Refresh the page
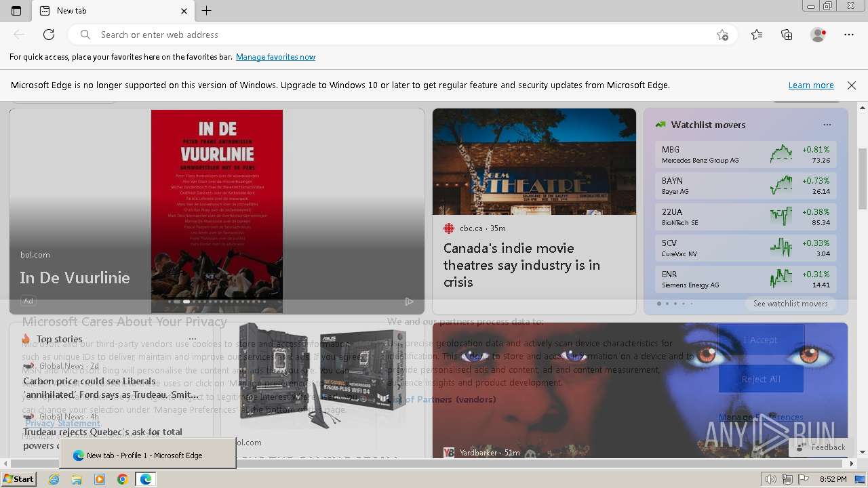Screen dimensions: 868x488 click(49, 35)
